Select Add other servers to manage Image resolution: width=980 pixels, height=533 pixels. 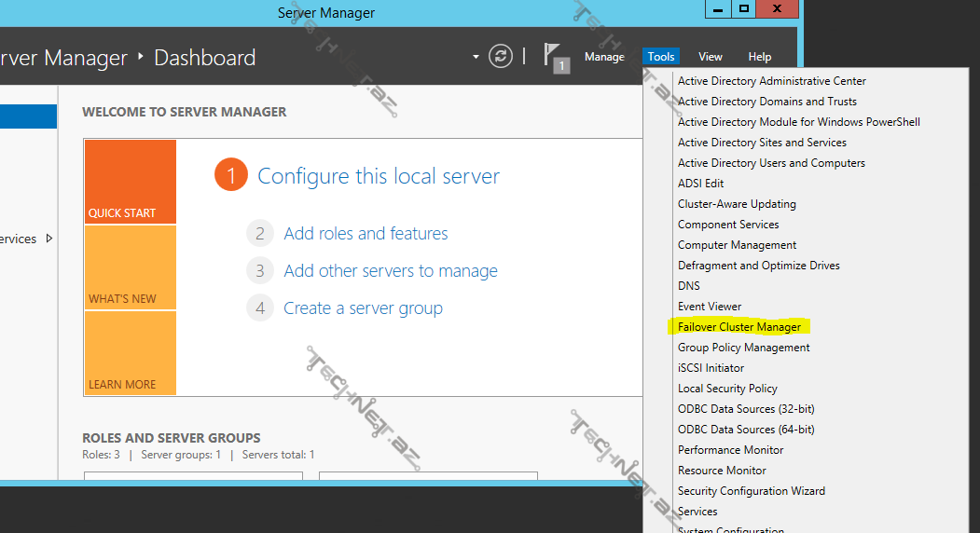click(x=391, y=271)
